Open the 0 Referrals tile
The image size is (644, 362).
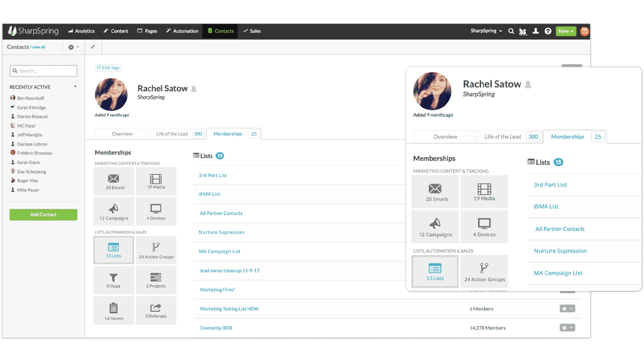click(x=156, y=310)
